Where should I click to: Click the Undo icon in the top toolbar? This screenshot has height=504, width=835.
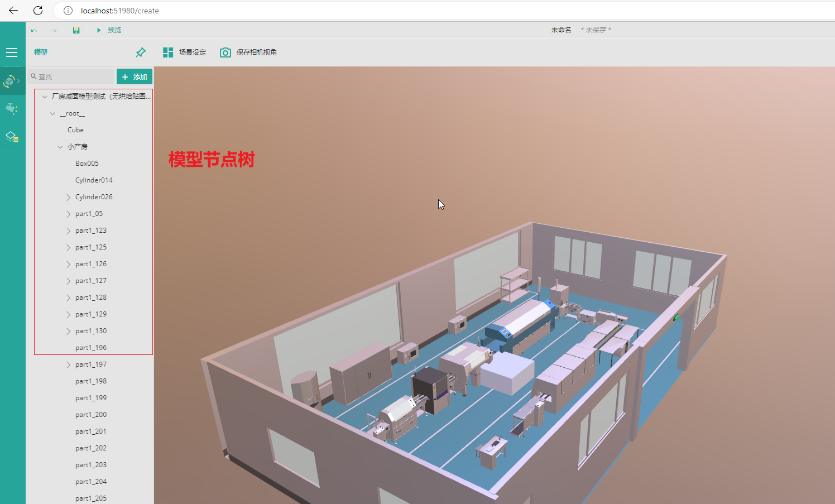33,30
